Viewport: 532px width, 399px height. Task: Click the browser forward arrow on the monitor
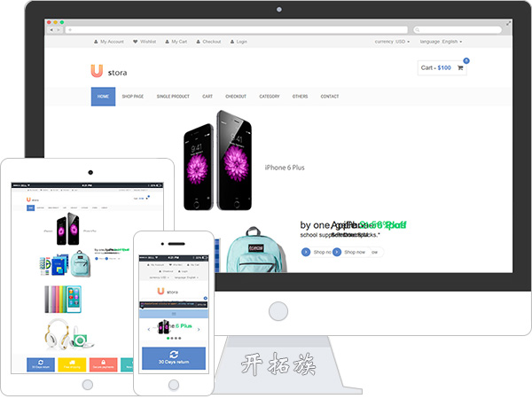click(59, 30)
